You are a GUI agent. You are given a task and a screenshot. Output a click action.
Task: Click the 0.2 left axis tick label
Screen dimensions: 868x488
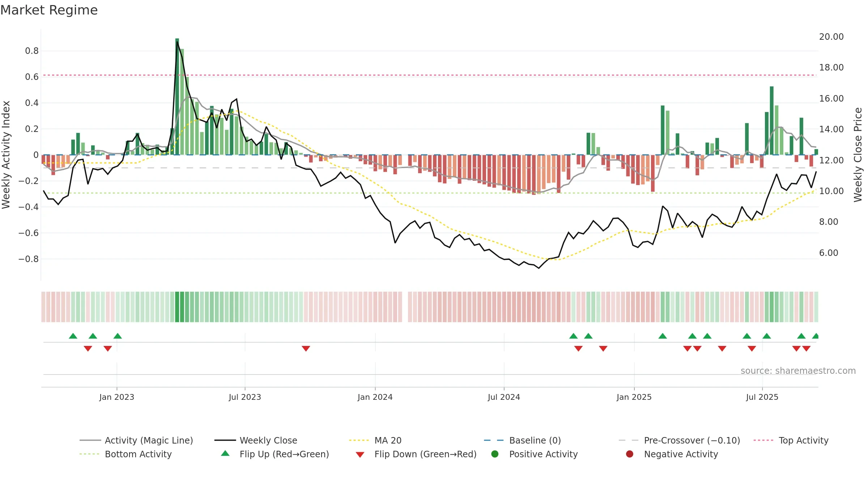coord(32,129)
